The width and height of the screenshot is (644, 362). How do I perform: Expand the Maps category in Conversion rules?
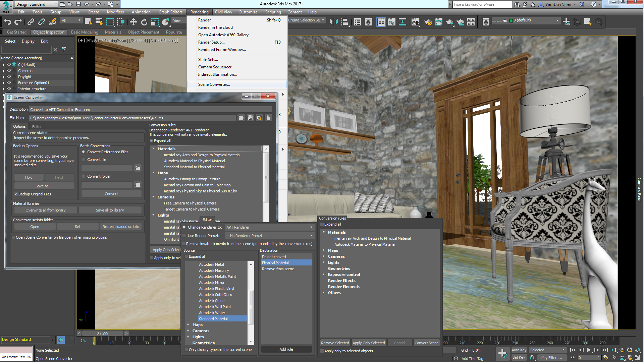(x=324, y=250)
